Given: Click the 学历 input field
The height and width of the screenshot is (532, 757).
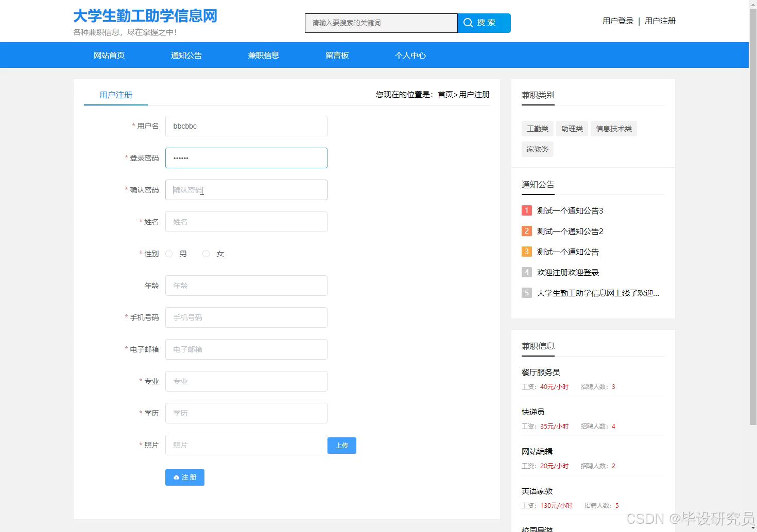Looking at the screenshot, I should [x=246, y=413].
